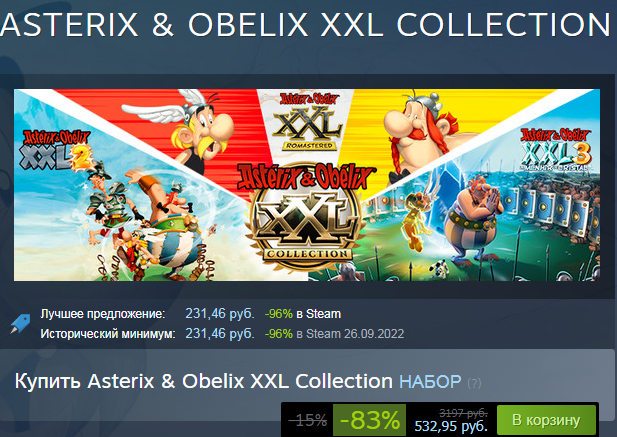Click the final price 532,95 руб.

click(x=451, y=426)
